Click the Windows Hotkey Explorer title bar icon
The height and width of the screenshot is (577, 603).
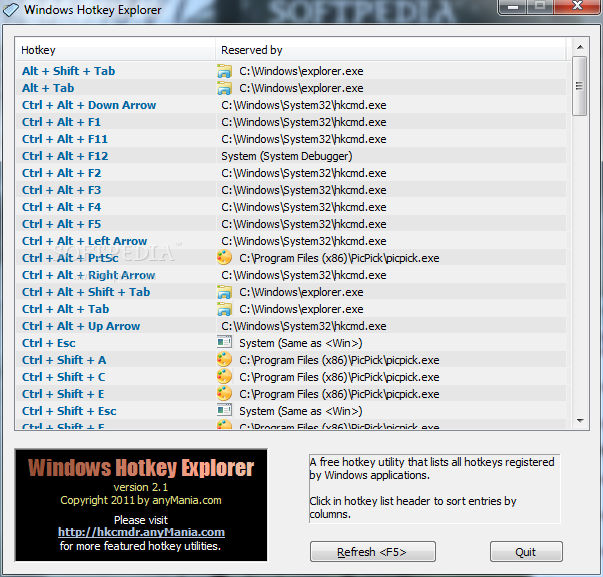[x=10, y=10]
